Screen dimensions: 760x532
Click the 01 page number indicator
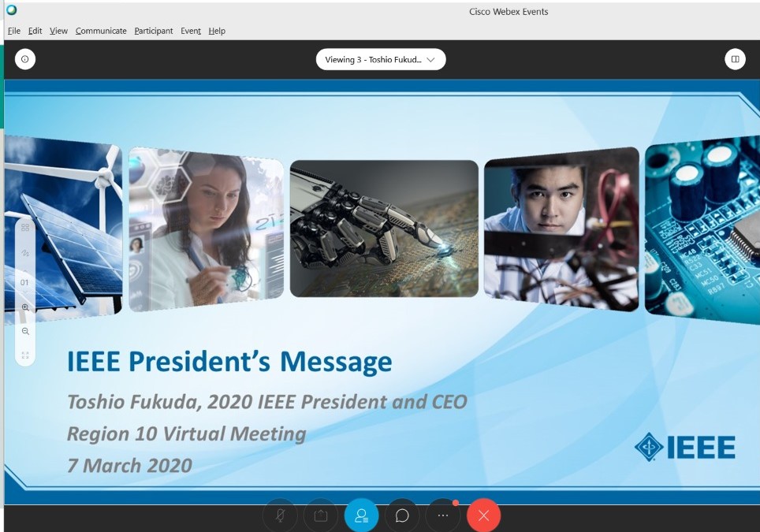click(x=24, y=282)
